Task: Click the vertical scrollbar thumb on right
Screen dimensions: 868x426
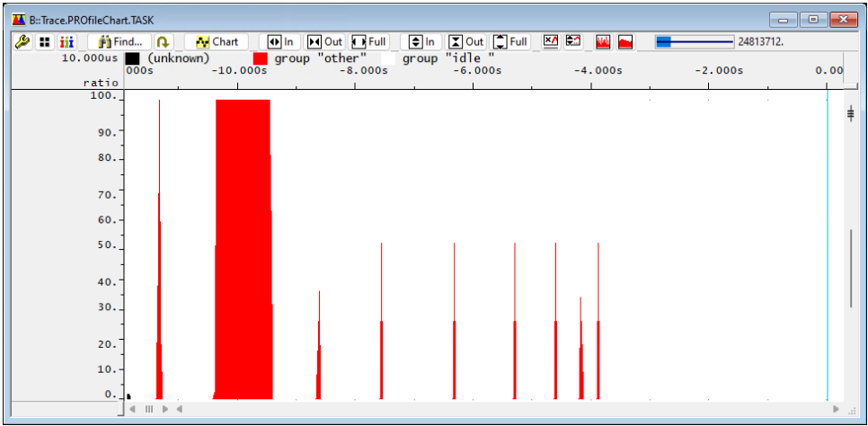Action: pos(850,269)
